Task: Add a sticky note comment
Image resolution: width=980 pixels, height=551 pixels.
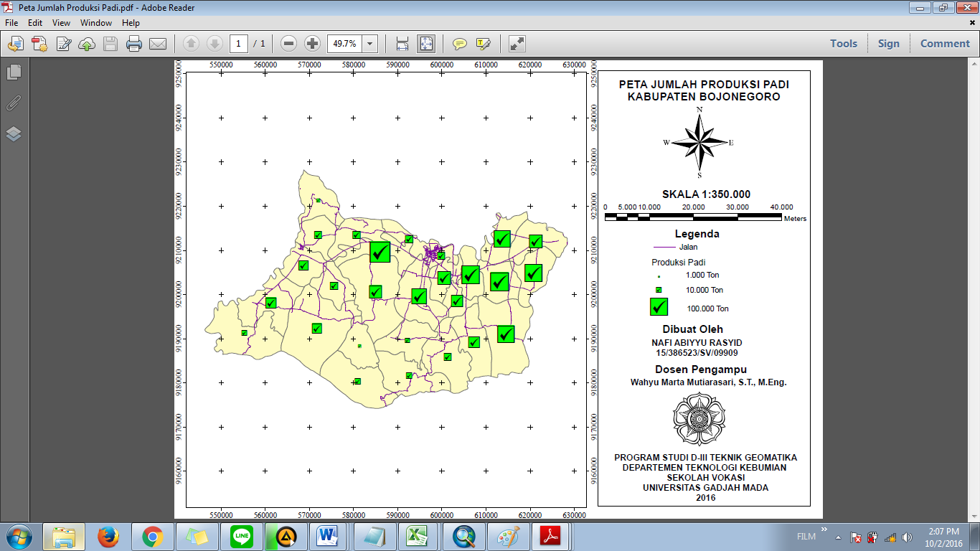Action: point(460,44)
